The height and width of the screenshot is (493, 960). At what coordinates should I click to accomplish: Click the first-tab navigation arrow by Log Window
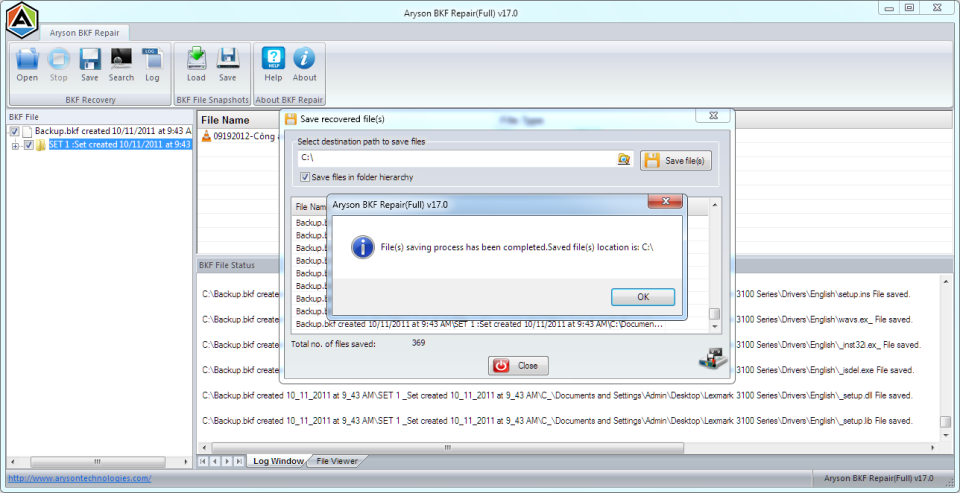[203, 461]
